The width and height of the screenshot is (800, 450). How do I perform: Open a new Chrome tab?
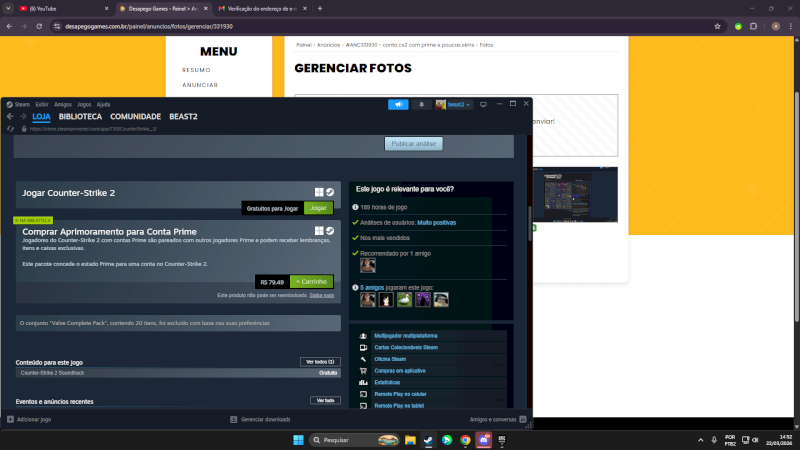click(x=320, y=9)
